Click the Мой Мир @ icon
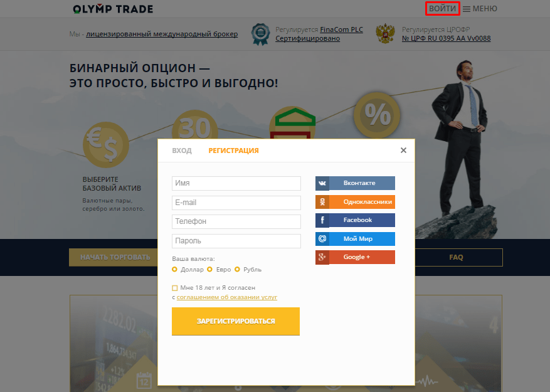550x392 pixels. tap(322, 238)
